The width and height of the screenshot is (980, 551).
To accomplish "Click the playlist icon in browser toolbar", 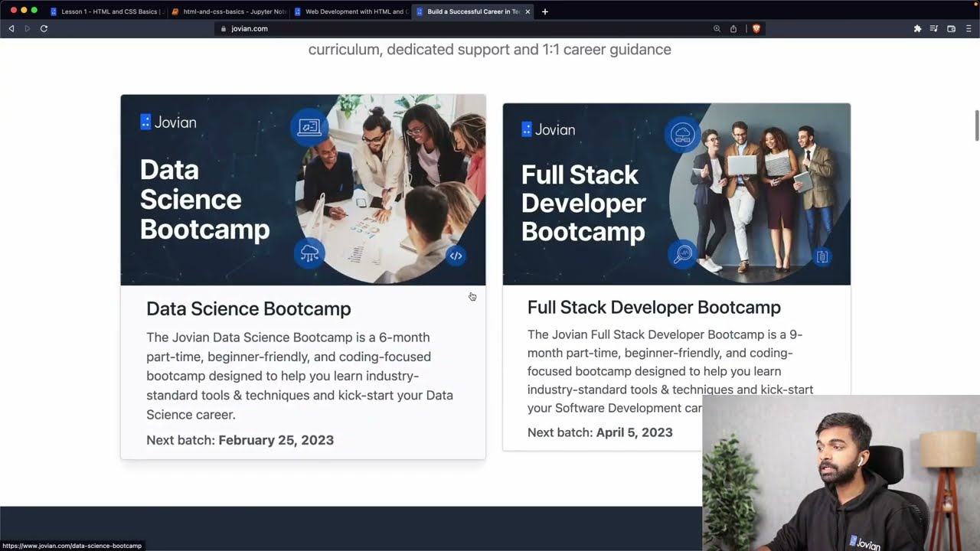I will click(934, 28).
